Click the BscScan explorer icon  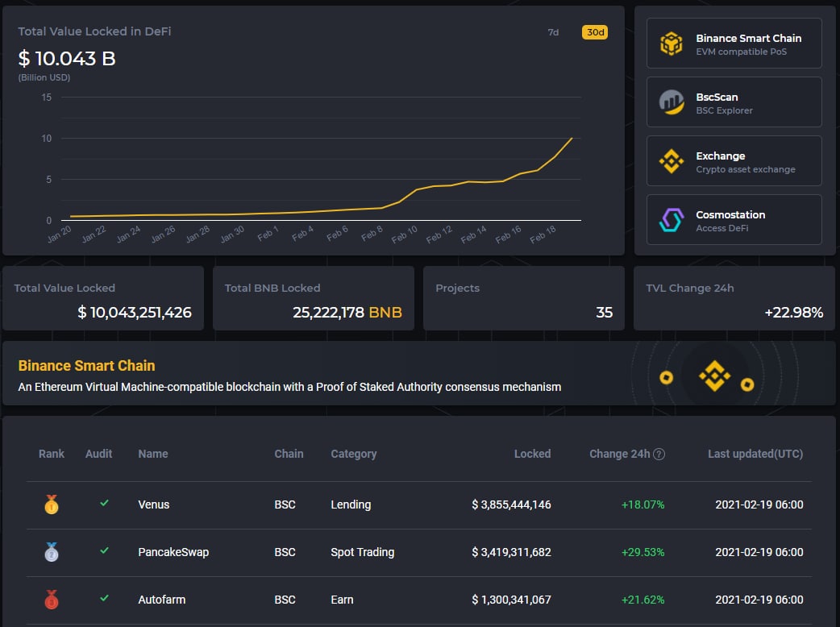tap(672, 102)
